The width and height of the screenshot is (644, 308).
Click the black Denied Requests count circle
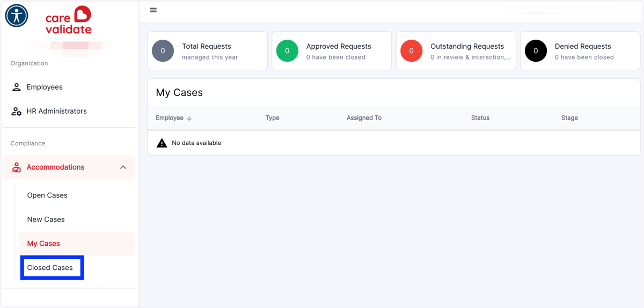pos(536,51)
